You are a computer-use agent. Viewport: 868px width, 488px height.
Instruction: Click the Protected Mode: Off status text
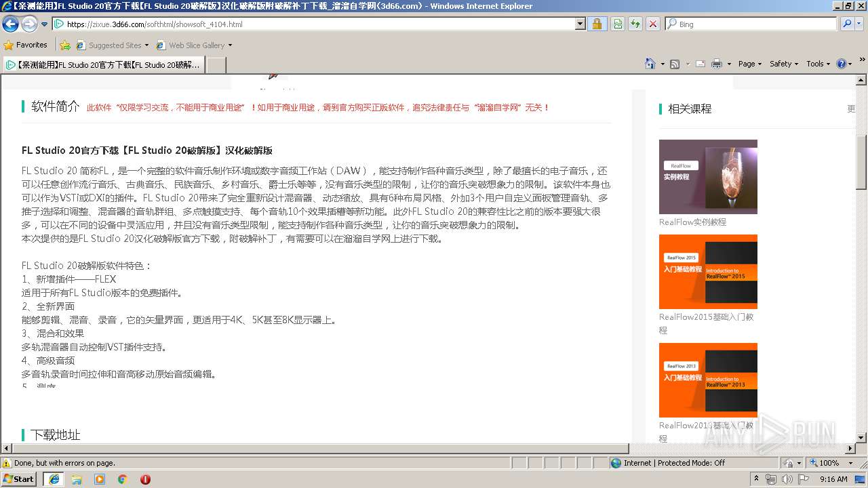click(691, 463)
